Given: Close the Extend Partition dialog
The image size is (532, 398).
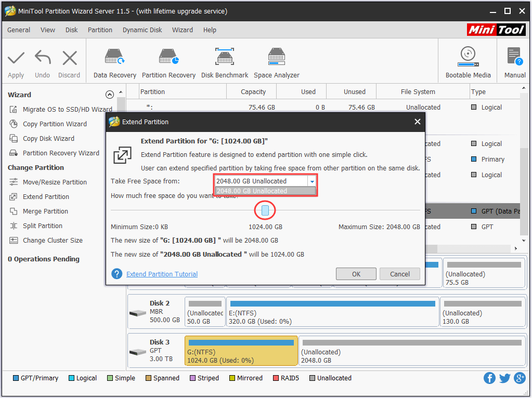Looking at the screenshot, I should click(x=417, y=122).
